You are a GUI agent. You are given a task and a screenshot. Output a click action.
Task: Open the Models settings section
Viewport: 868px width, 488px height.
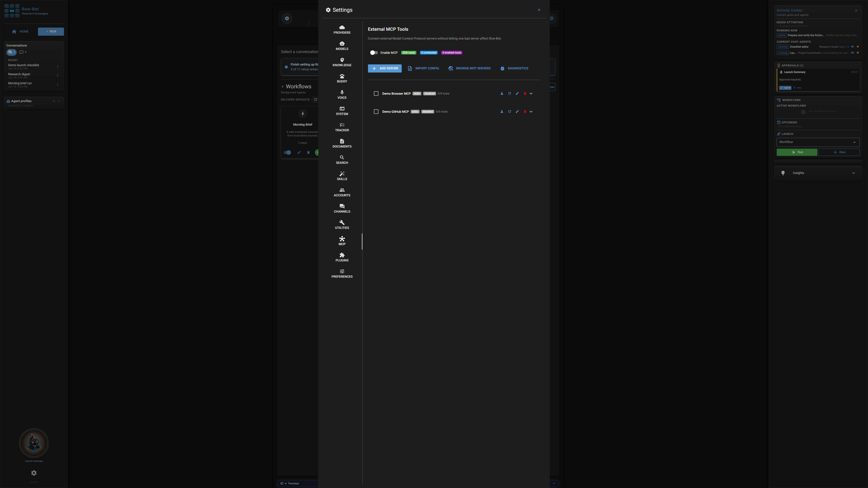pyautogui.click(x=342, y=46)
